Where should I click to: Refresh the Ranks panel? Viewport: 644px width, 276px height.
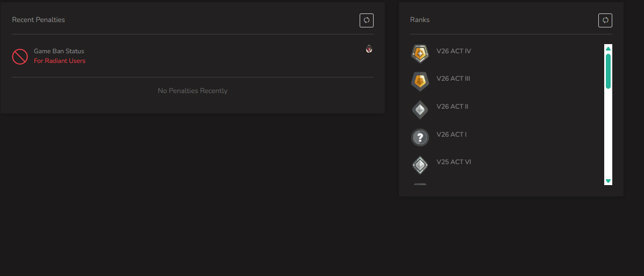point(605,20)
